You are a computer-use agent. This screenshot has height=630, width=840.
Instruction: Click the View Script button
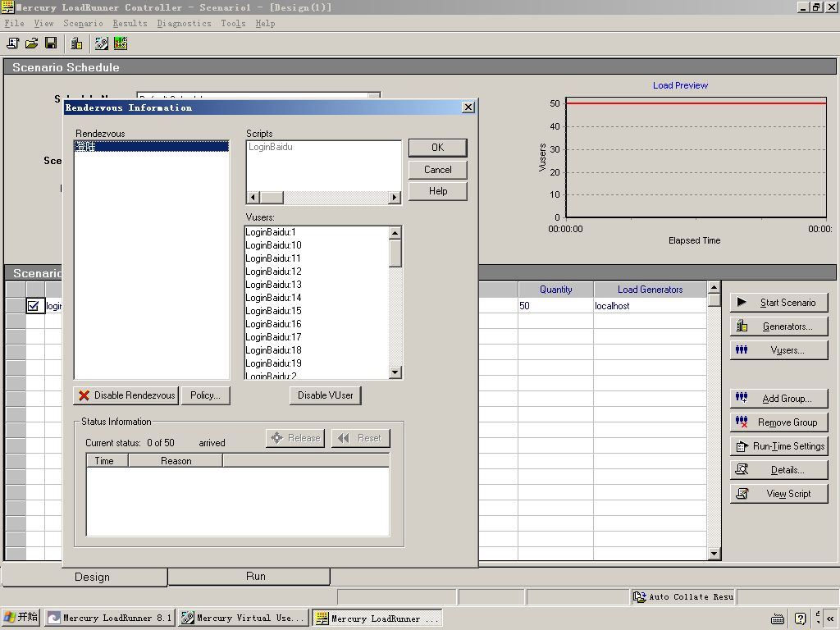[x=779, y=493]
